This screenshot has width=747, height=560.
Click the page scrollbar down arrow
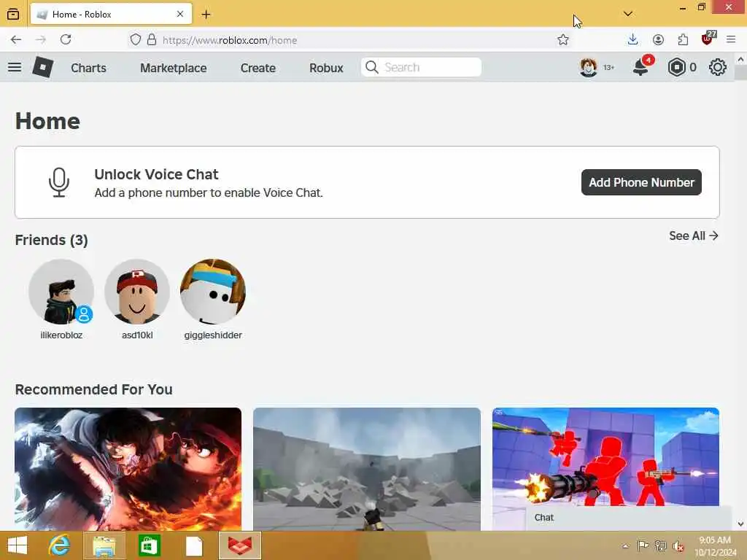(x=740, y=524)
